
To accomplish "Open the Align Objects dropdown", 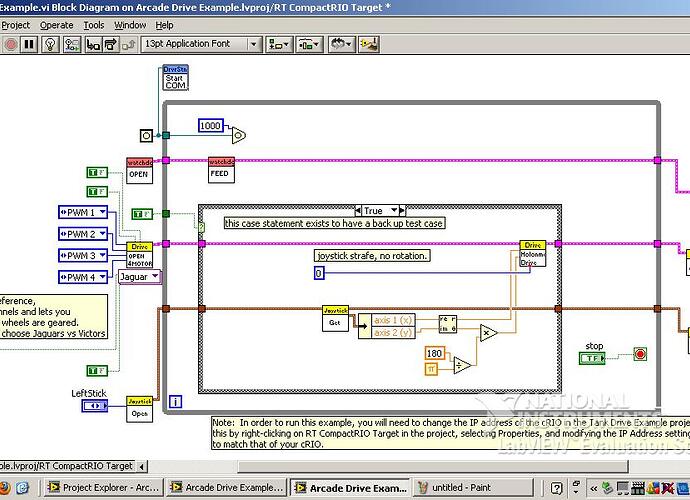I will click(279, 44).
